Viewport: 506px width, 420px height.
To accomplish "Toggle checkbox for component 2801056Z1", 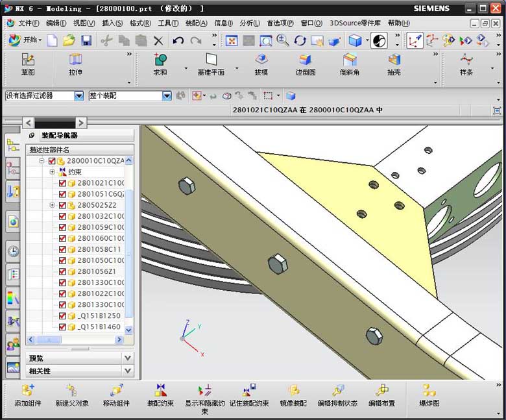I will coord(62,271).
